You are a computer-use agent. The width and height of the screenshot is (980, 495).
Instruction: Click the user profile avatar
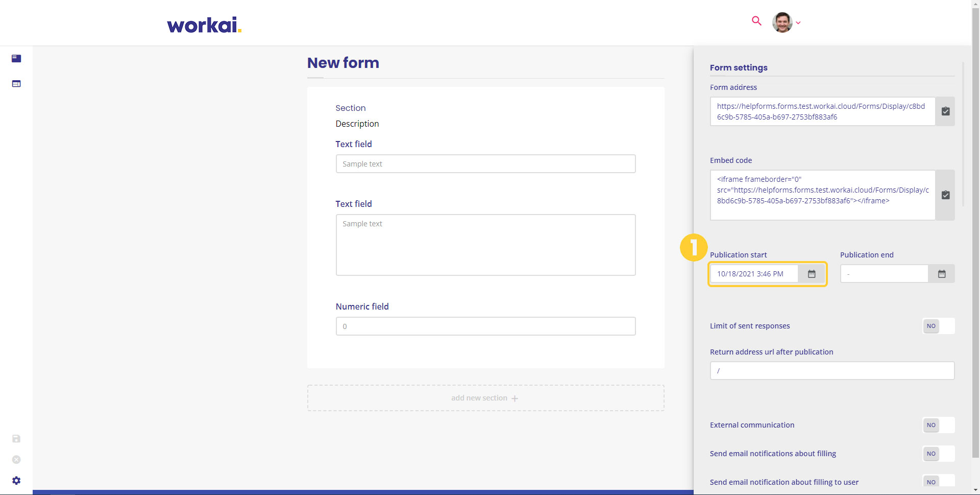pyautogui.click(x=782, y=22)
